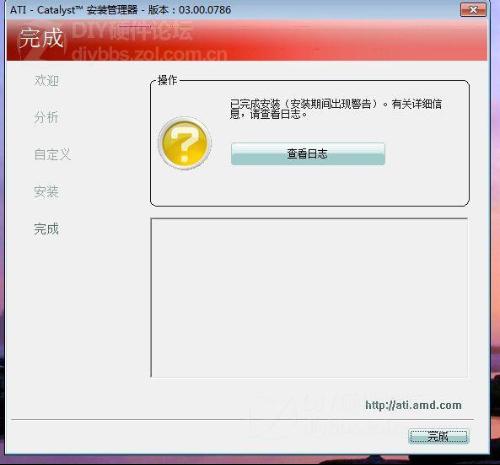Viewport: 500px width, 465px height.
Task: Click the large 完成 header title
Action: click(x=41, y=37)
